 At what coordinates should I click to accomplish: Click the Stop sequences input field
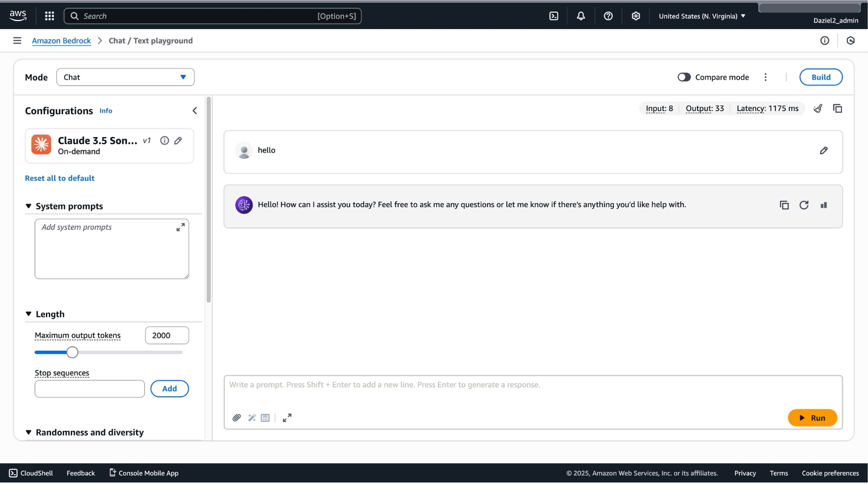[x=89, y=389]
